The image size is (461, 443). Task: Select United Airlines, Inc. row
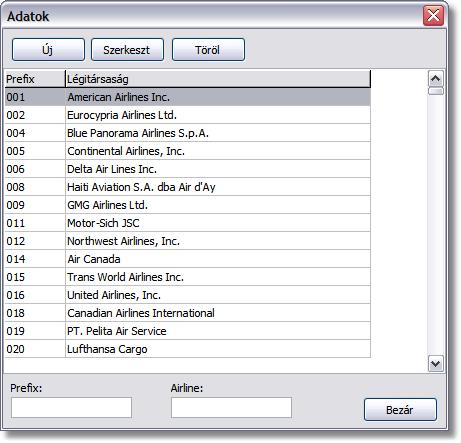point(188,295)
